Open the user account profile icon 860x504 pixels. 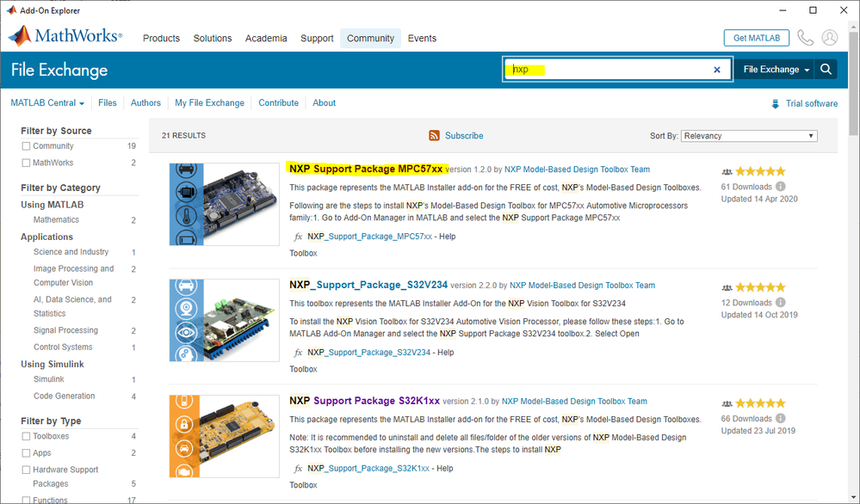click(x=829, y=38)
